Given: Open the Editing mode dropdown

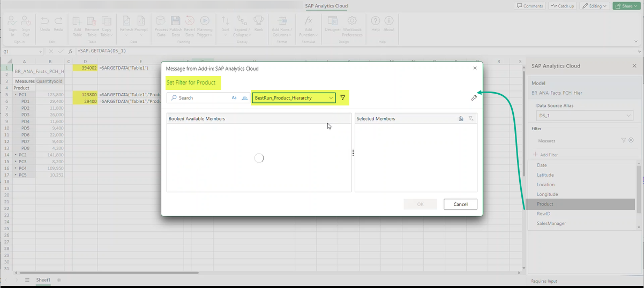Looking at the screenshot, I should point(594,6).
